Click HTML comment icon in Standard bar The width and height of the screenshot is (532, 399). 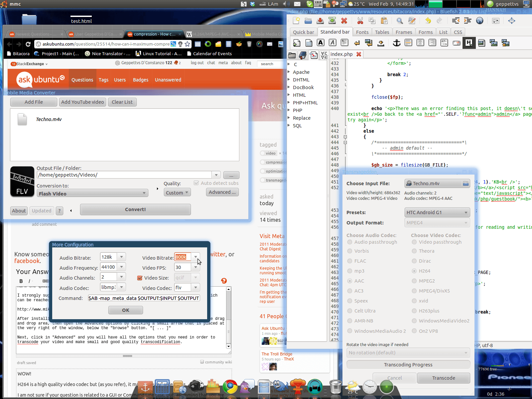pyautogui.click(x=444, y=43)
